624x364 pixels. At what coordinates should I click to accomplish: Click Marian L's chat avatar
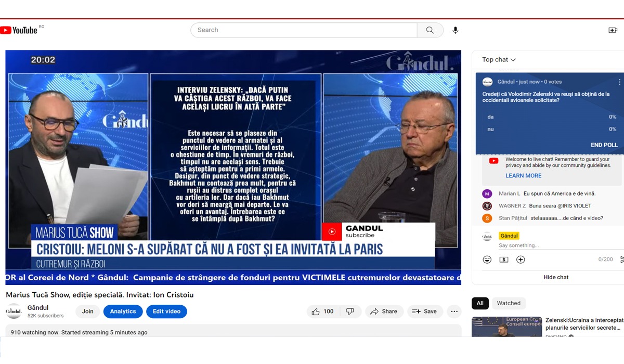tap(487, 193)
